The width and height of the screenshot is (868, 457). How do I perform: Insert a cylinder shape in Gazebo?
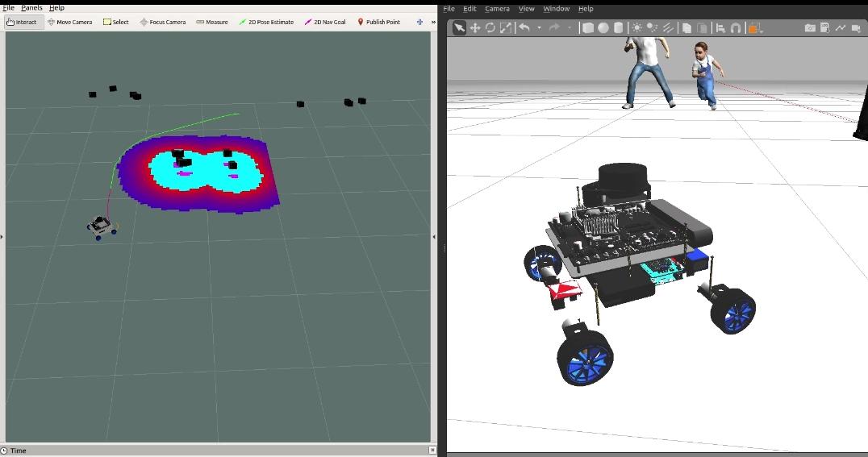coord(619,27)
